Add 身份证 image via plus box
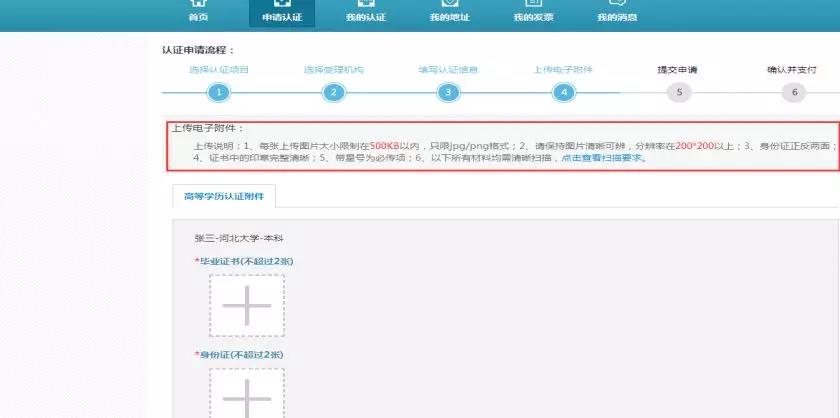This screenshot has width=840, height=418. click(246, 393)
